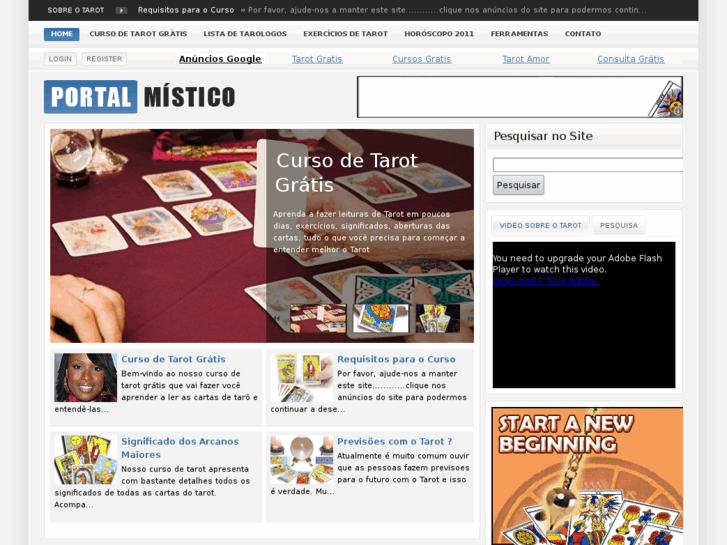
Task: Click the woman portrait thumbnail
Action: tap(86, 378)
